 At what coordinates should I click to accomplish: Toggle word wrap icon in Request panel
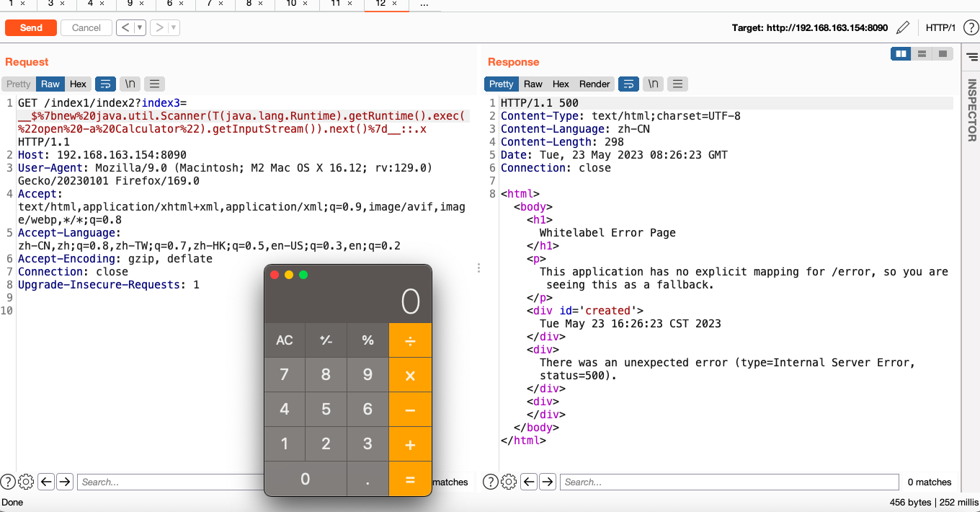[x=105, y=84]
